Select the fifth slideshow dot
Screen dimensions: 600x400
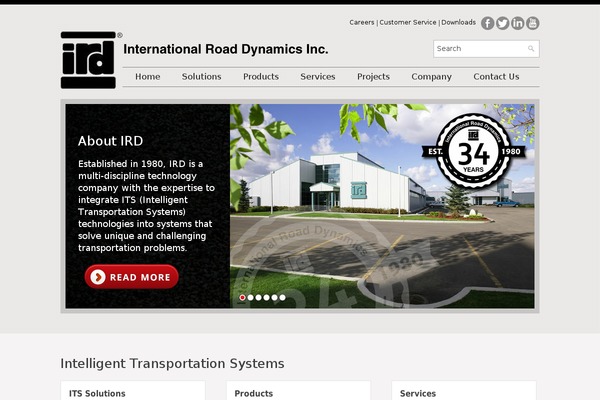coord(274,297)
